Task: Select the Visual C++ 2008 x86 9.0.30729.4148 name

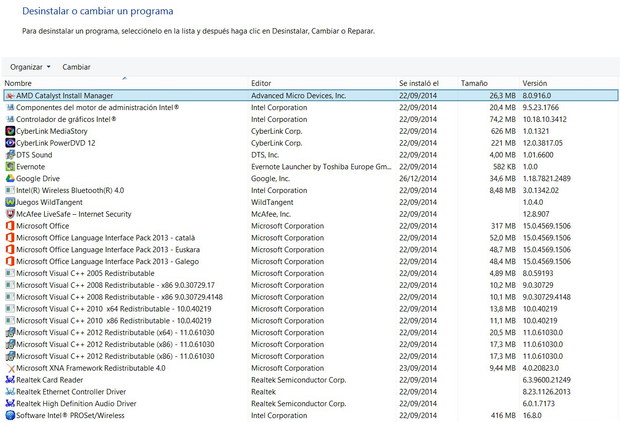Action: tap(119, 297)
